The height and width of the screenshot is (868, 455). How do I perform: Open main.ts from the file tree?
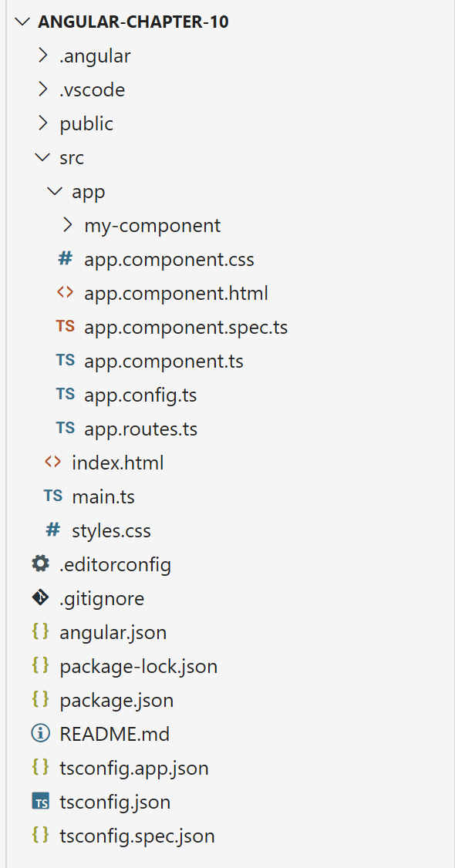point(103,496)
